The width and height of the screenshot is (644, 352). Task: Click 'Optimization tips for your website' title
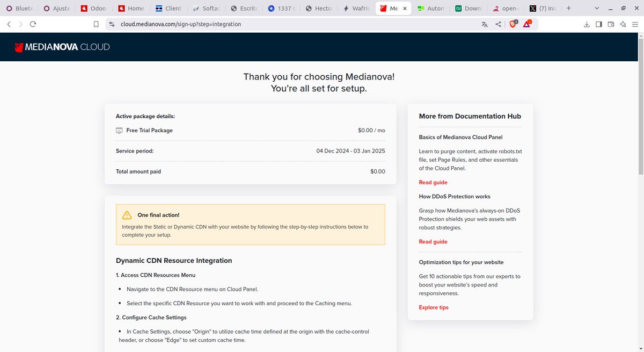point(461,262)
